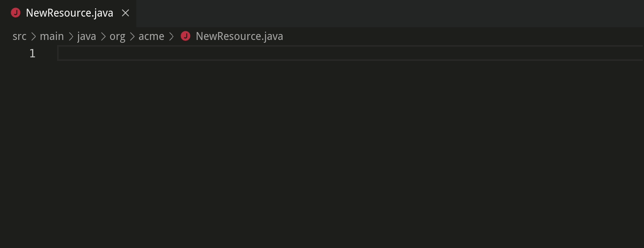Click the chevron after the main breadcrumb

pos(71,36)
